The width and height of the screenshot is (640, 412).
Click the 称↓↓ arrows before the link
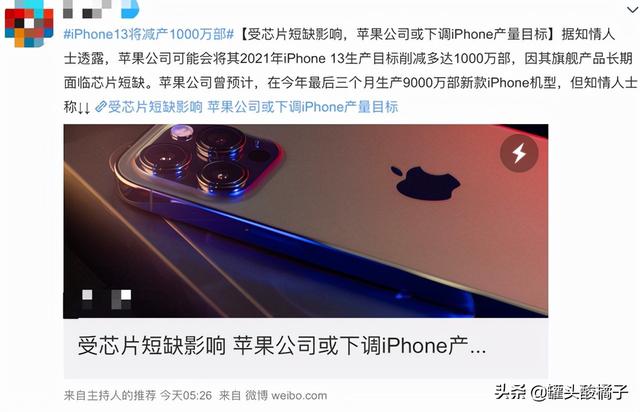tap(77, 107)
